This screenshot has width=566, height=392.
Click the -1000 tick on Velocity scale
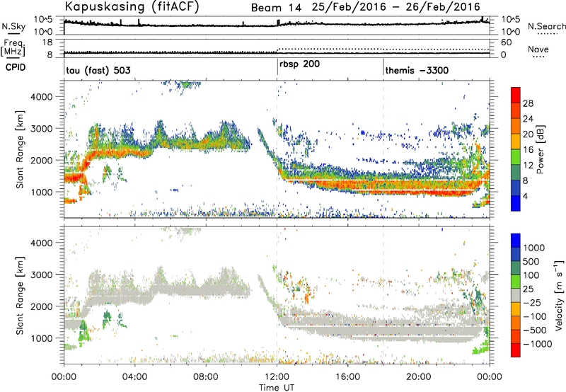pos(538,344)
